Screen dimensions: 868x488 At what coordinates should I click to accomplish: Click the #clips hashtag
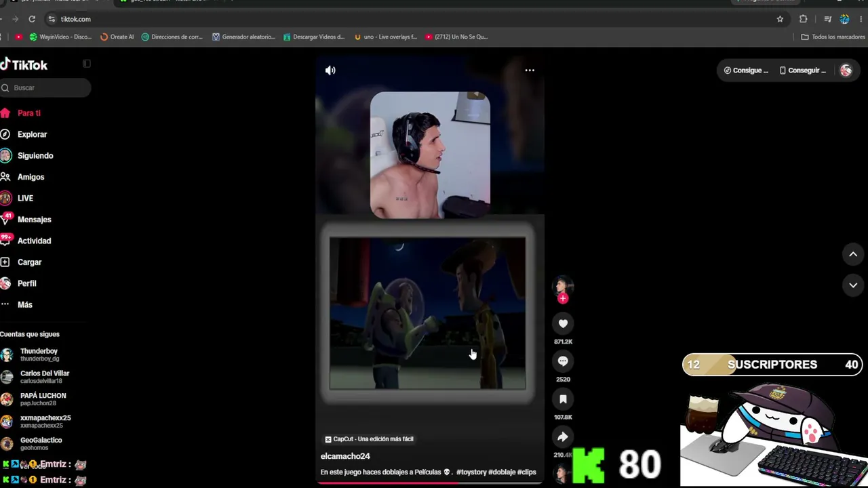click(x=527, y=472)
